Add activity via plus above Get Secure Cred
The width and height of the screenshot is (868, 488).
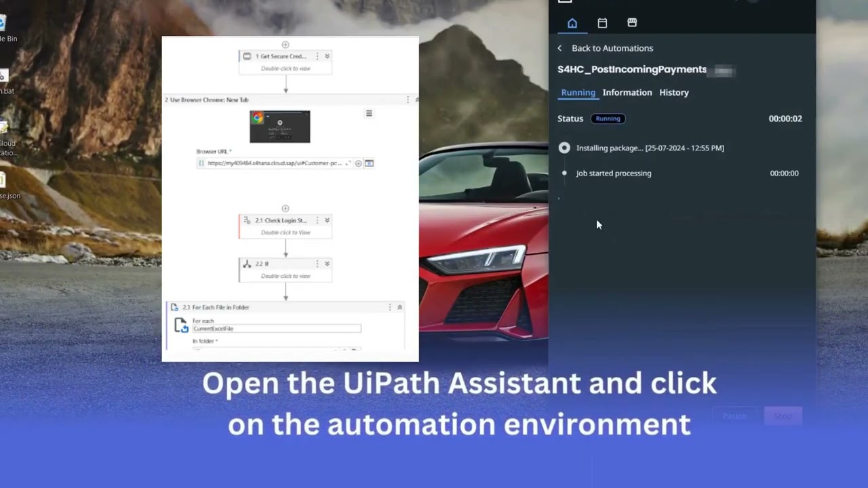coord(285,45)
